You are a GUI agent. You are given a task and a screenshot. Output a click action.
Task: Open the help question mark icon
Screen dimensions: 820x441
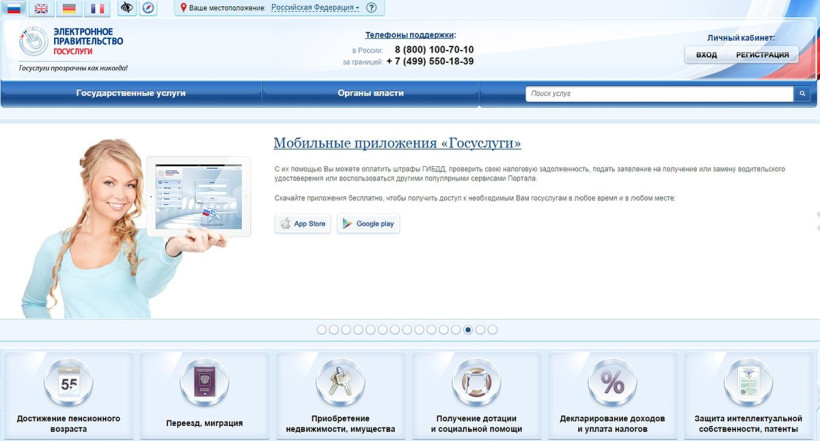[x=372, y=8]
